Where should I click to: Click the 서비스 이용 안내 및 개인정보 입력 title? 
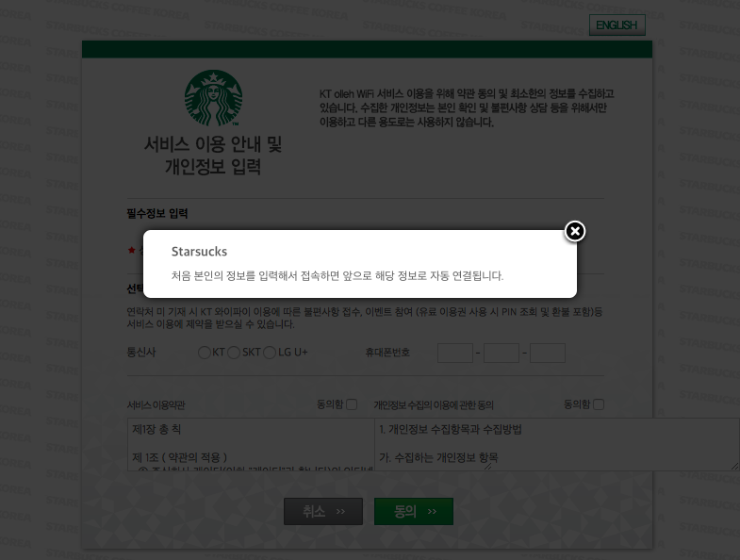click(x=213, y=156)
